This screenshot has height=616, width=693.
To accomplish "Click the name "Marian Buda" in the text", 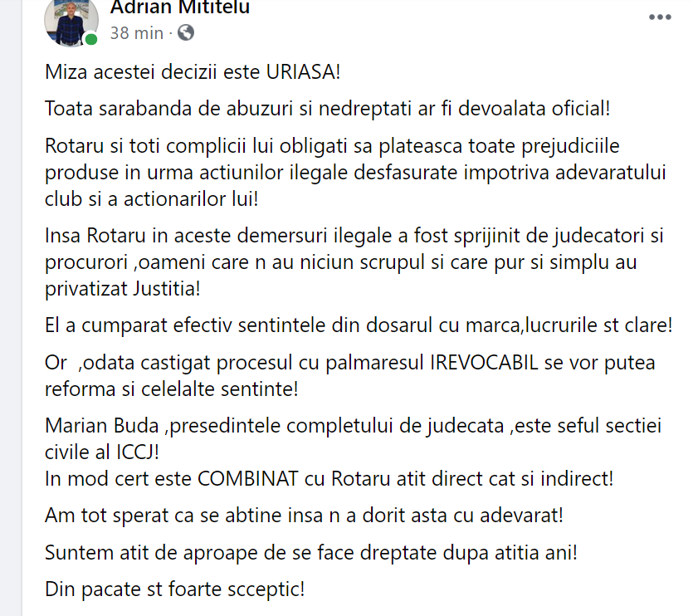I will [x=101, y=426].
